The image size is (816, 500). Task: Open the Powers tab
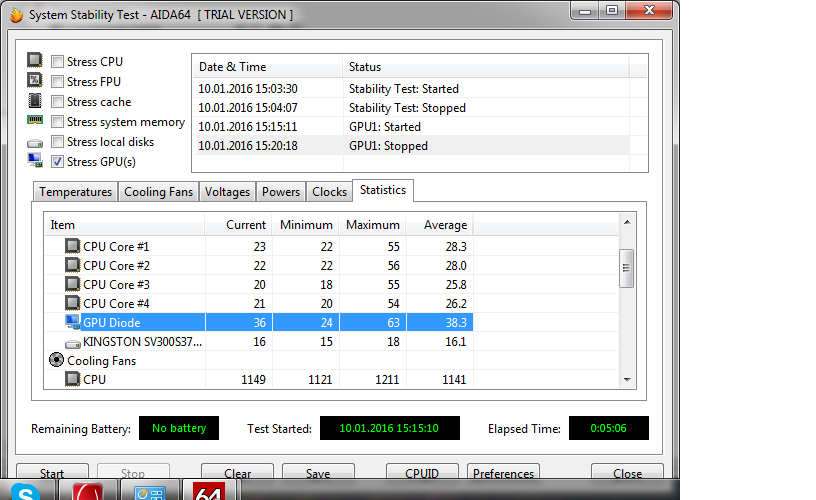280,192
